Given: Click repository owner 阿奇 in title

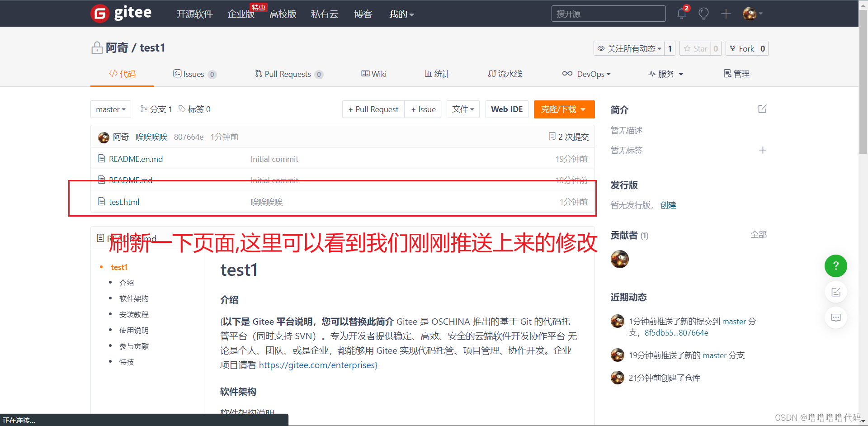Looking at the screenshot, I should [x=117, y=47].
